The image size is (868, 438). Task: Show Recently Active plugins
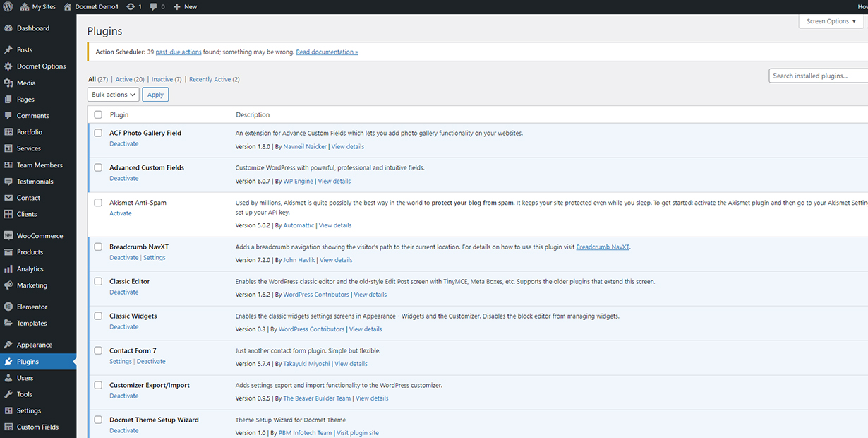(215, 79)
